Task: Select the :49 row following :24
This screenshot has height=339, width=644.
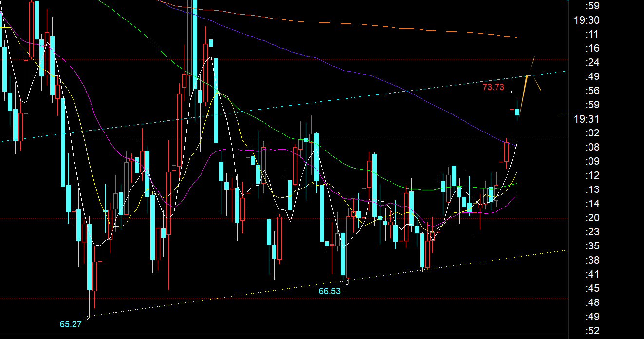Action: (x=592, y=76)
